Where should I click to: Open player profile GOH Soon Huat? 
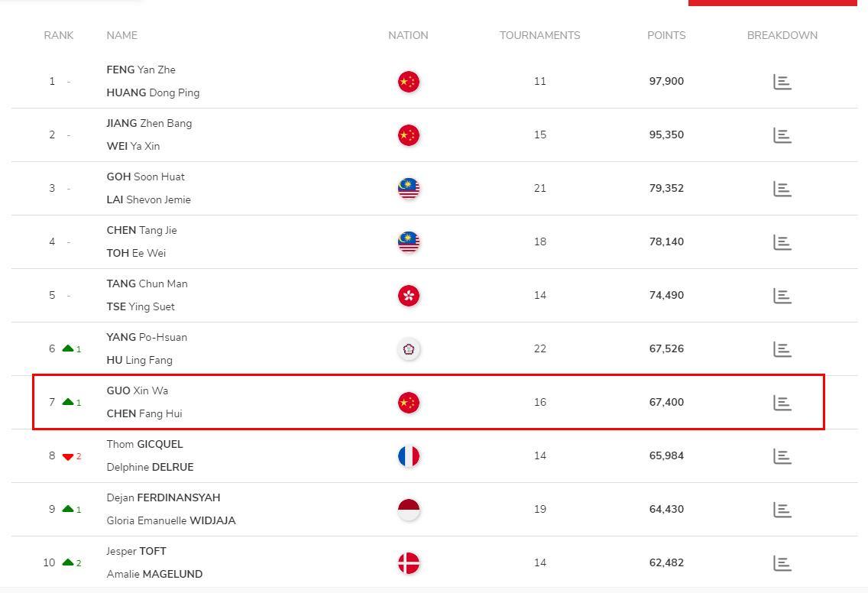coord(146,177)
